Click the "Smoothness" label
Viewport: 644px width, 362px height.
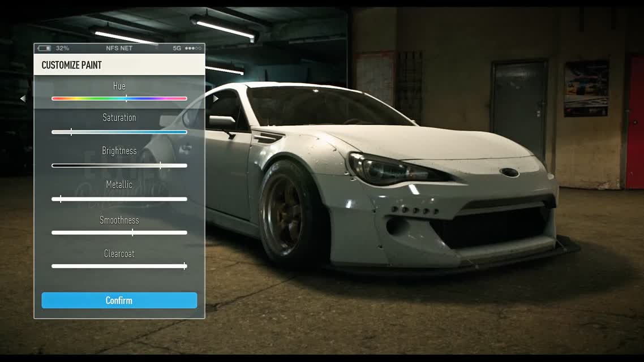tap(119, 220)
